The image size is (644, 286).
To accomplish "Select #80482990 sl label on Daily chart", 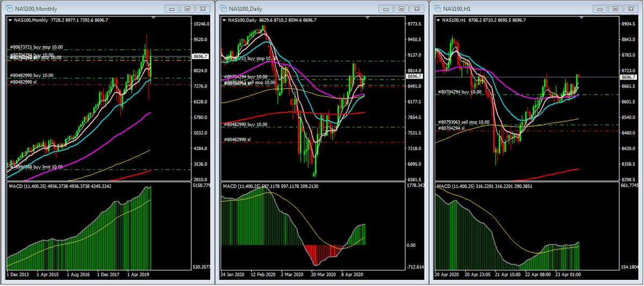I will (x=237, y=140).
